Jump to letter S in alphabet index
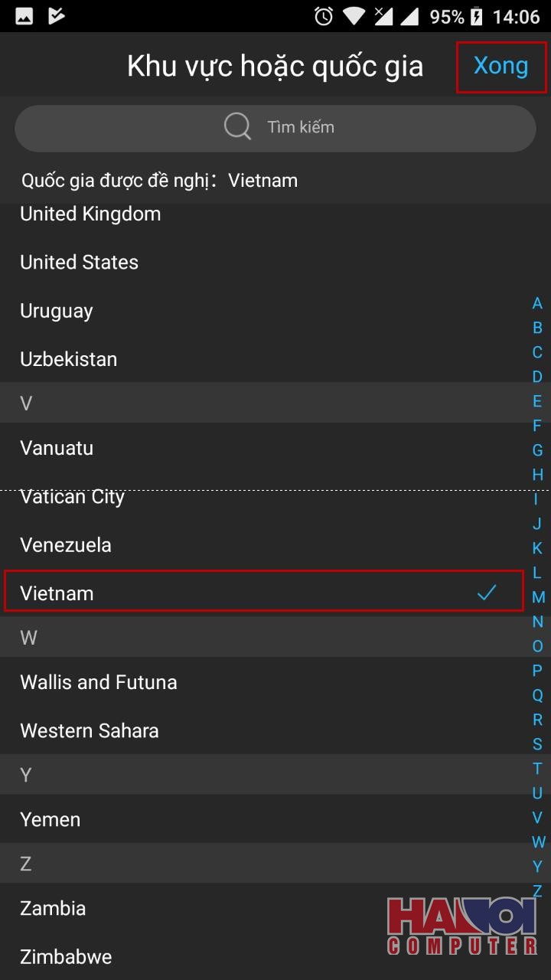 click(537, 744)
